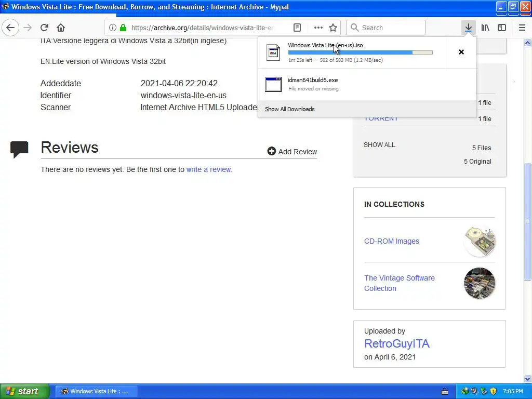Click the Add Review link
The image size is (532, 399).
(292, 152)
